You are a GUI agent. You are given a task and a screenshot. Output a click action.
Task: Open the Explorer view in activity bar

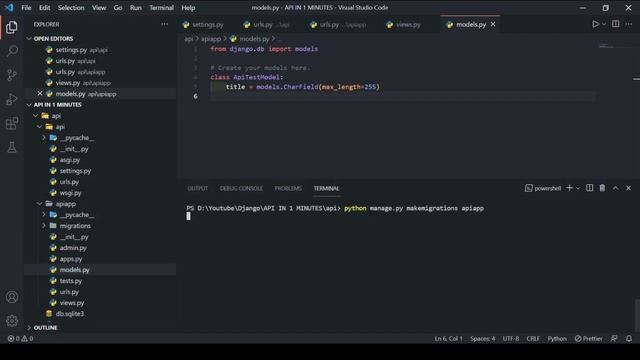coord(12,27)
